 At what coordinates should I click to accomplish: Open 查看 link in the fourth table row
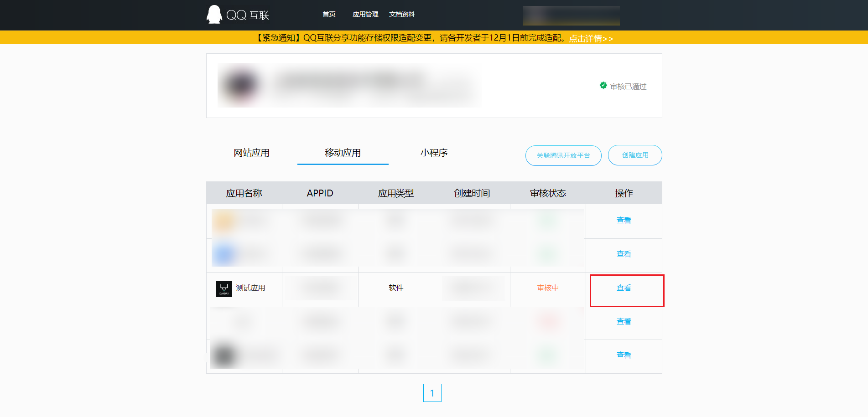[624, 322]
